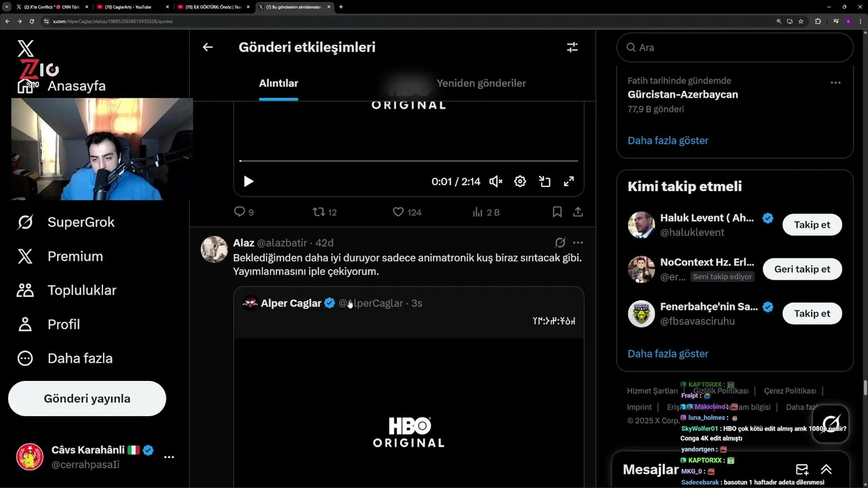
Task: Switch to the Yeniden gönderiler tab
Action: click(x=481, y=83)
